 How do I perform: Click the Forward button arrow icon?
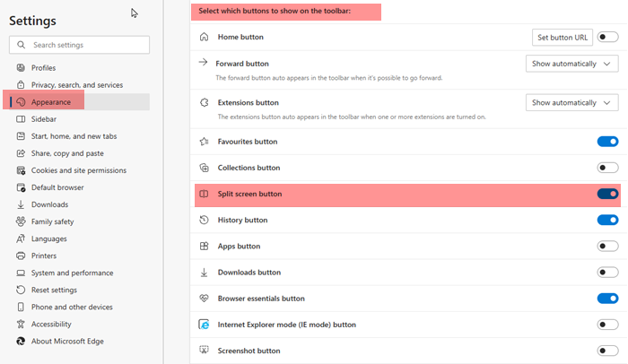point(204,63)
